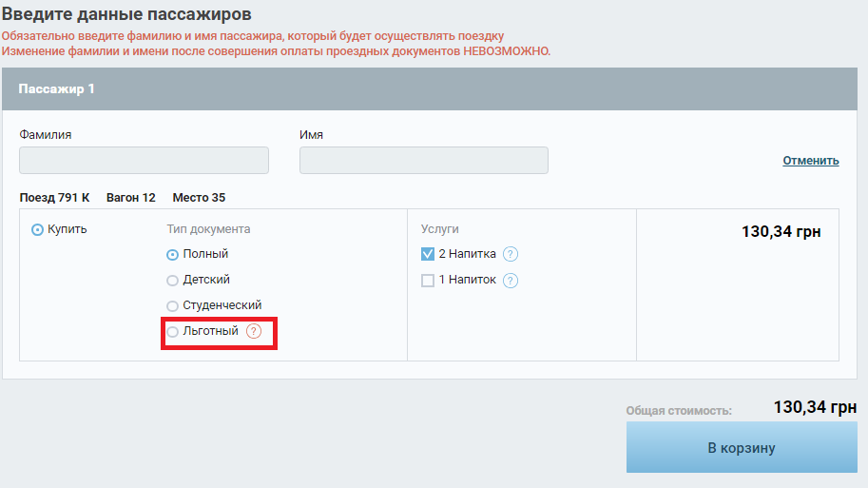The height and width of the screenshot is (488, 868).
Task: Click the Пассажир 1 section header
Action: tap(57, 89)
